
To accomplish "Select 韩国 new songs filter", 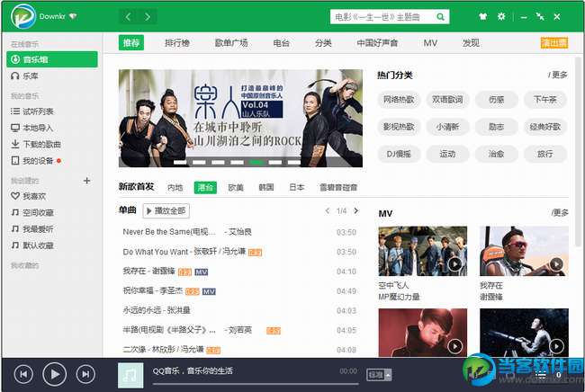I will pos(266,187).
